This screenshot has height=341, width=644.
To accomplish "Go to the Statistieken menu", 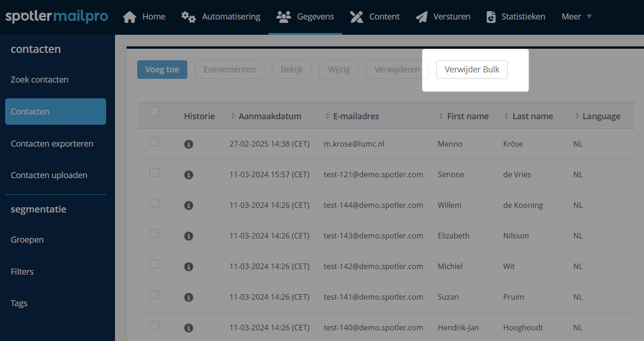I will point(515,17).
